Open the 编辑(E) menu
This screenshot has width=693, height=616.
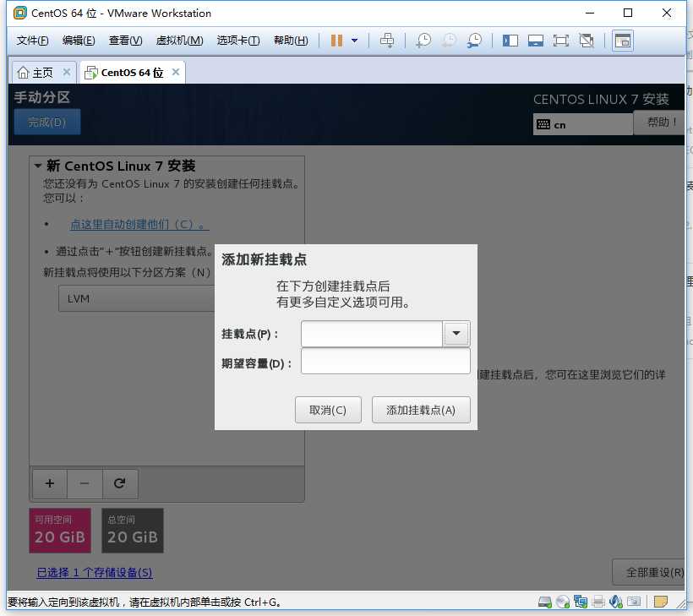(79, 41)
